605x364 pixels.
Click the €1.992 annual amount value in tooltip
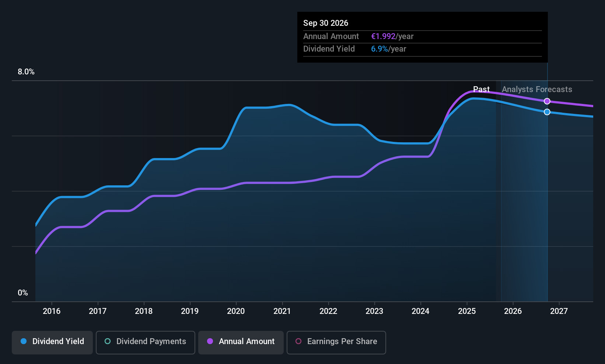tap(383, 36)
